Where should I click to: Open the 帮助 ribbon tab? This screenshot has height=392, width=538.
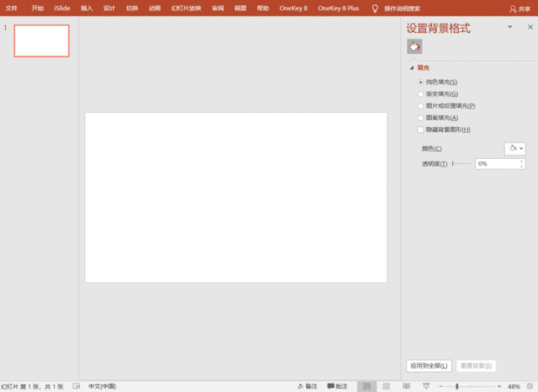tap(263, 8)
